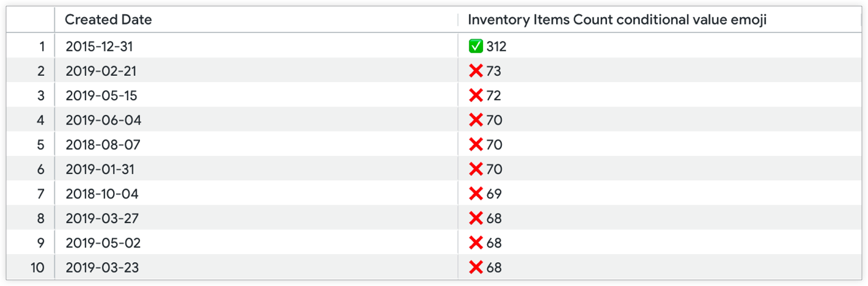
Task: Click the red X in the 2019-06-04 row
Action: click(x=476, y=120)
